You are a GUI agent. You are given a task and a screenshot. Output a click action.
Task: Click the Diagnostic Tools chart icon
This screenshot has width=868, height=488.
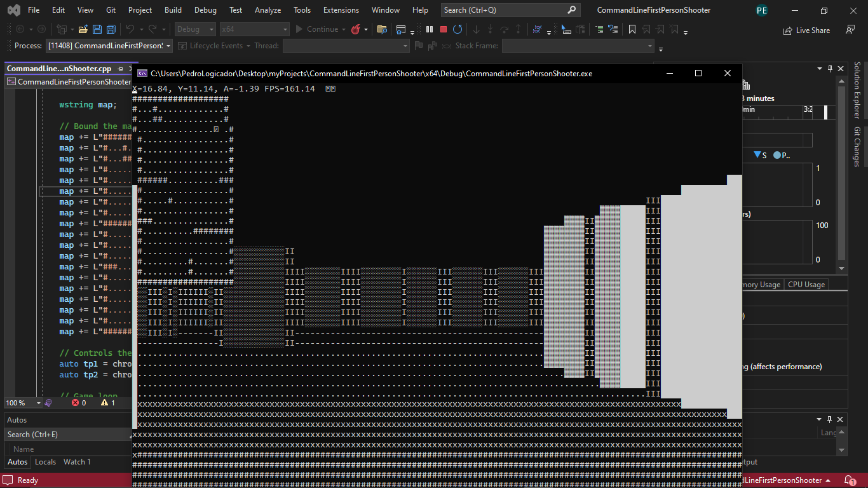(x=746, y=85)
